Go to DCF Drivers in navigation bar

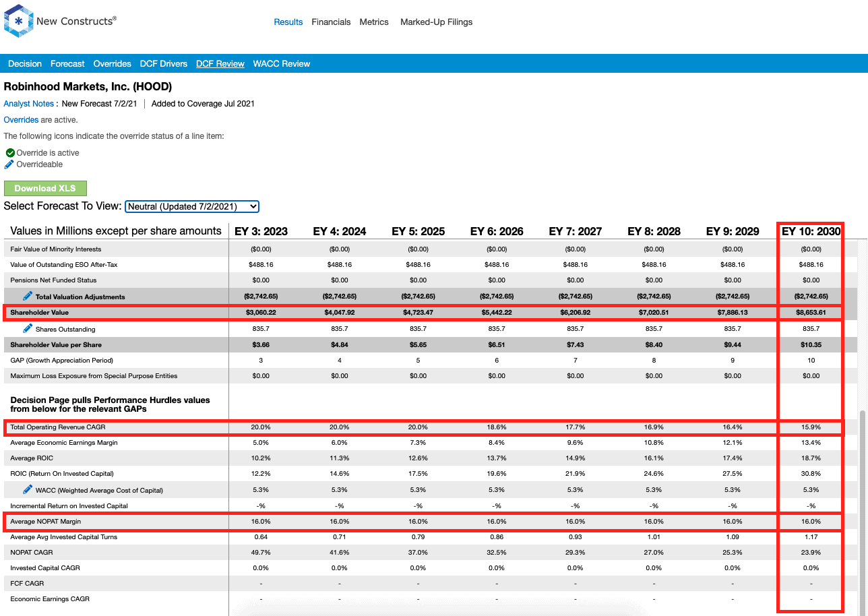coord(164,64)
